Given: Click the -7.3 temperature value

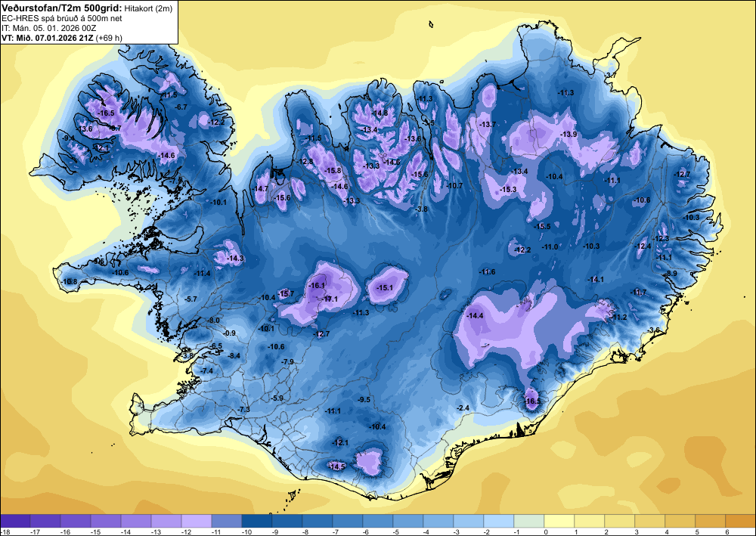Looking at the screenshot, I should (244, 409).
